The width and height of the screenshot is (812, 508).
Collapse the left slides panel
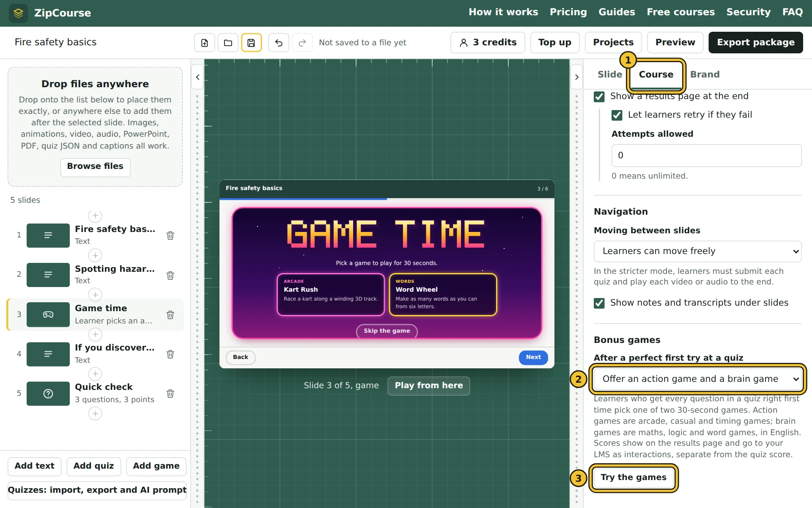point(198,77)
